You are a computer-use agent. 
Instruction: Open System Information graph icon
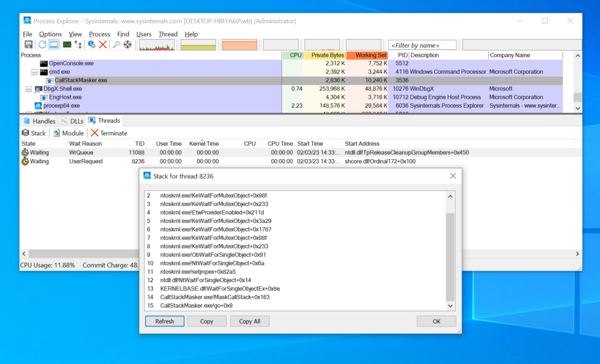pyautogui.click(x=67, y=44)
